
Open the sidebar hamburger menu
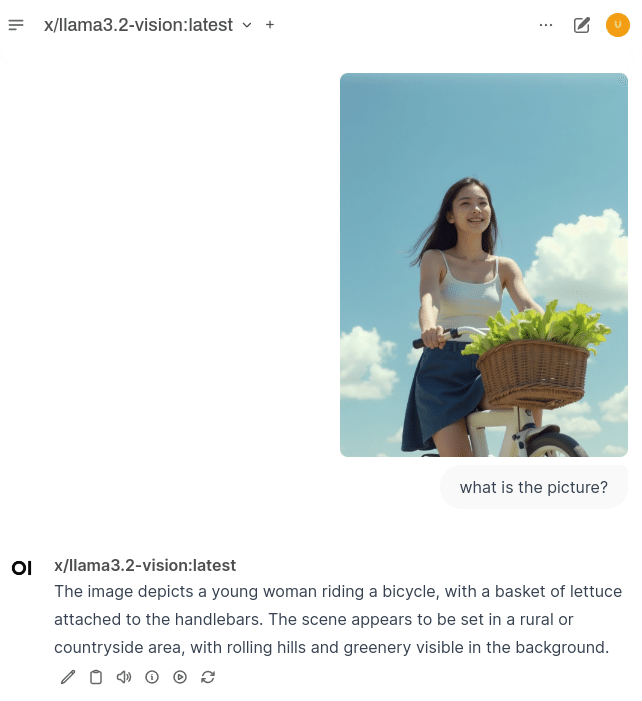pos(16,25)
